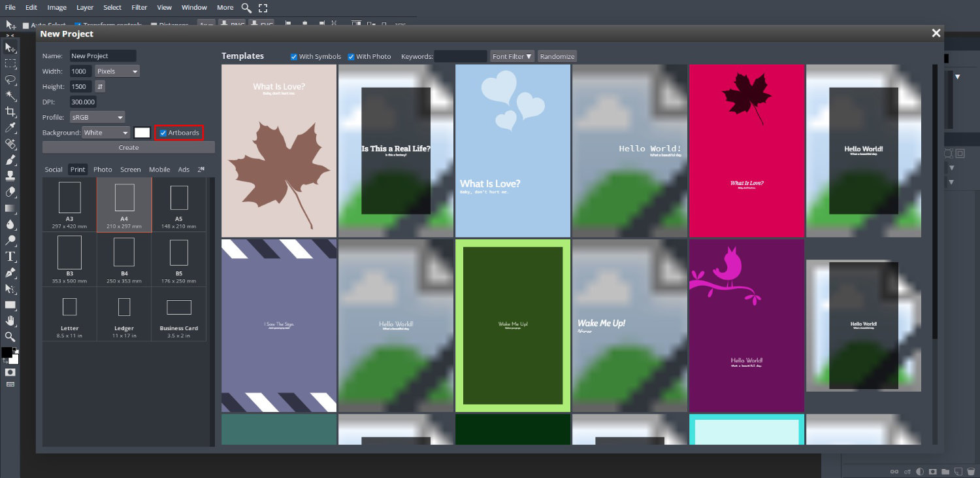Uncheck the Artboards checkbox
This screenshot has width=980, height=478.
pos(163,133)
